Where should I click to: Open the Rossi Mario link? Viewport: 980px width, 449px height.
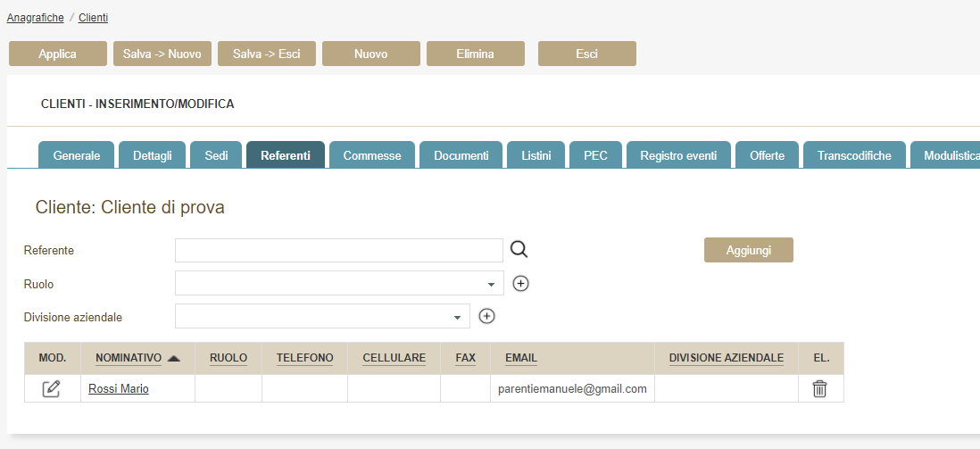coord(119,388)
